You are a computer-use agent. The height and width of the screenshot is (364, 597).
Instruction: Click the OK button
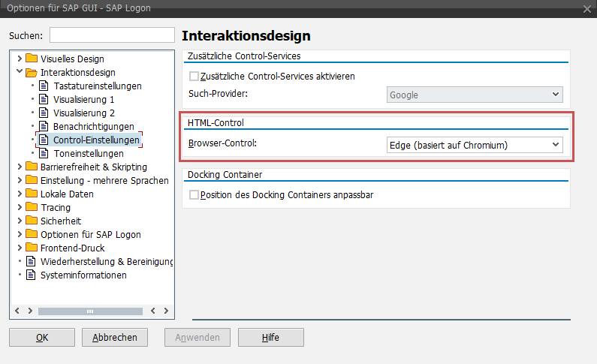click(42, 338)
